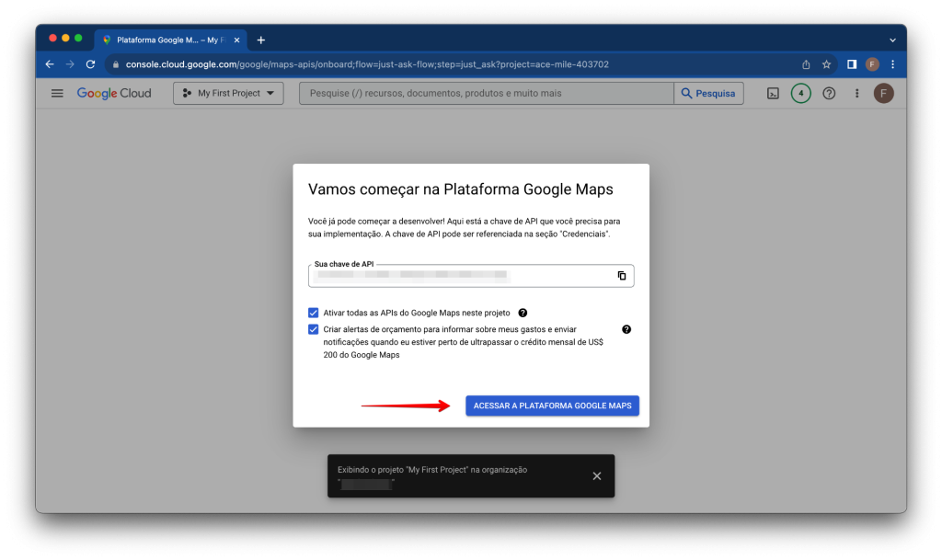The width and height of the screenshot is (942, 560).
Task: Click the macOS red close window button
Action: tap(52, 38)
